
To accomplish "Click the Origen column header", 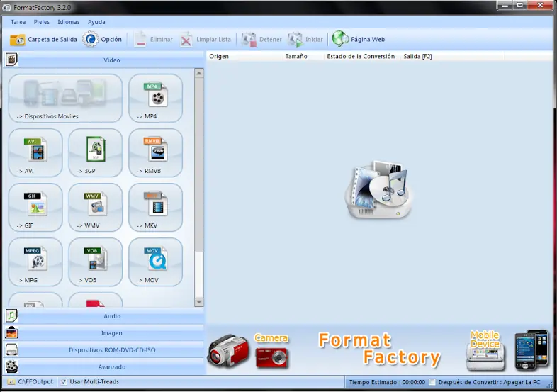I will coord(244,56).
